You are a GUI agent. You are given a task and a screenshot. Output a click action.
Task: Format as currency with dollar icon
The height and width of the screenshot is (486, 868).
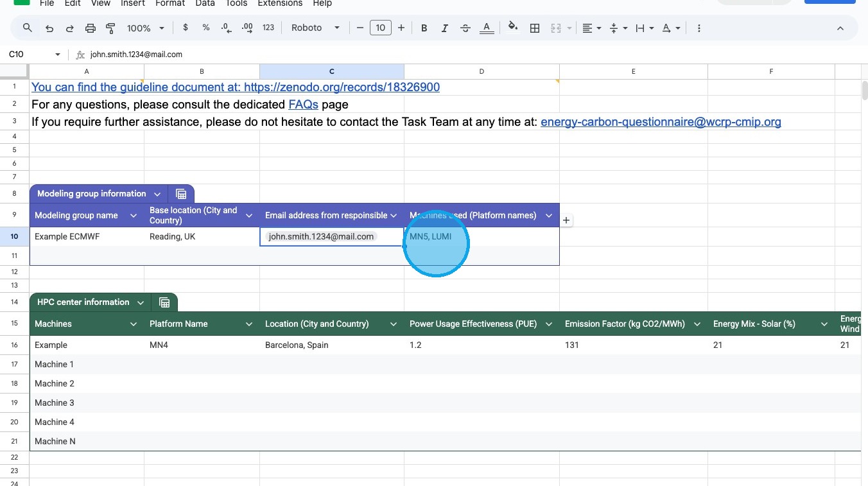[x=186, y=28]
